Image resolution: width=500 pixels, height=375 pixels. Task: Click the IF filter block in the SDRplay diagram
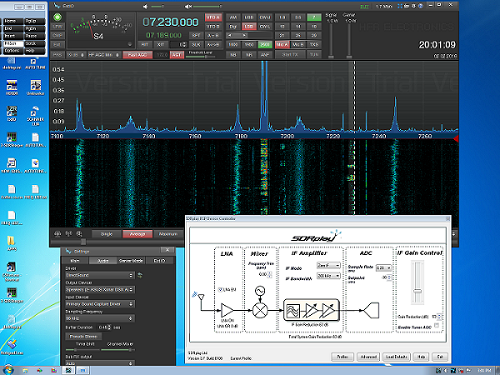tap(293, 311)
